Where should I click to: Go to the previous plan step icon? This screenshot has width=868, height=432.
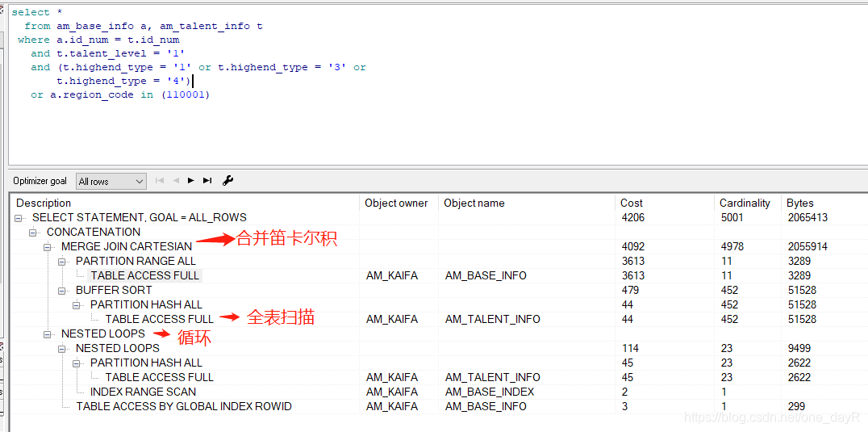[176, 181]
